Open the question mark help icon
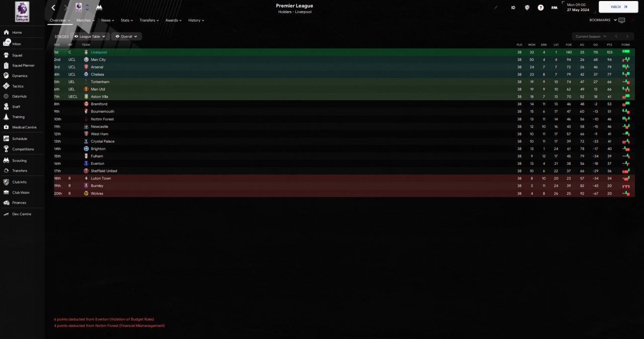 click(x=540, y=8)
